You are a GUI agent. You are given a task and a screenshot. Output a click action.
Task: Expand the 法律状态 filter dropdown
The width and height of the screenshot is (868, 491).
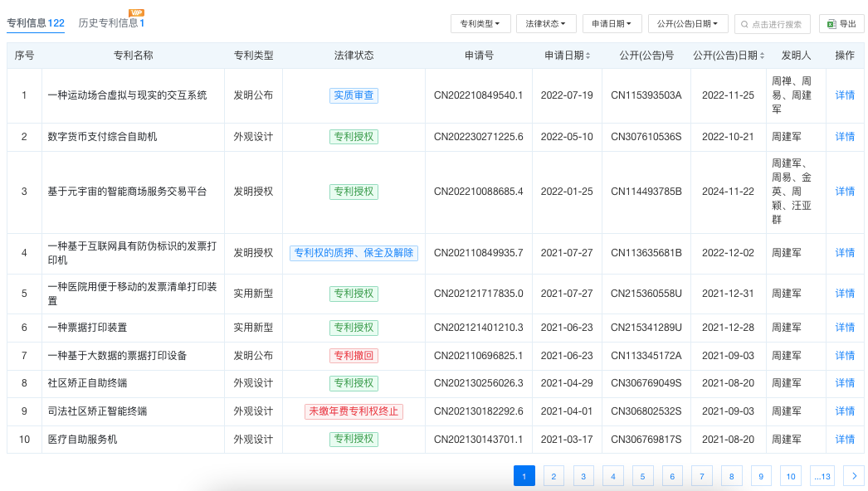tap(545, 24)
